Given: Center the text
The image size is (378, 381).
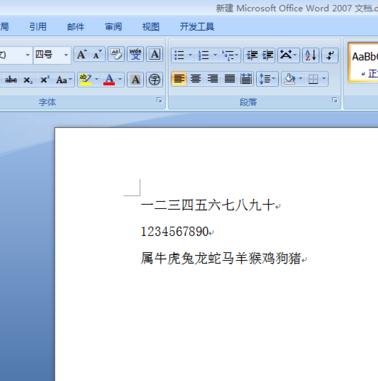Looking at the screenshot, I should pos(196,79).
